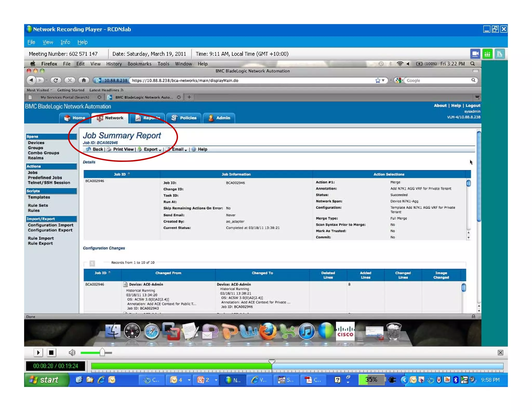Click the search magnifier icon in Firefox

[473, 80]
